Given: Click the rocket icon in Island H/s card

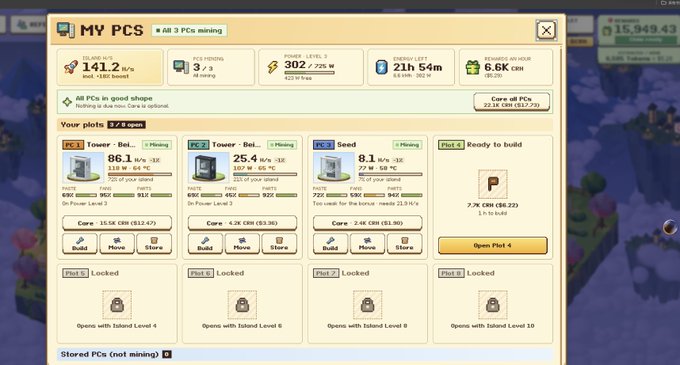Looking at the screenshot, I should (x=71, y=67).
